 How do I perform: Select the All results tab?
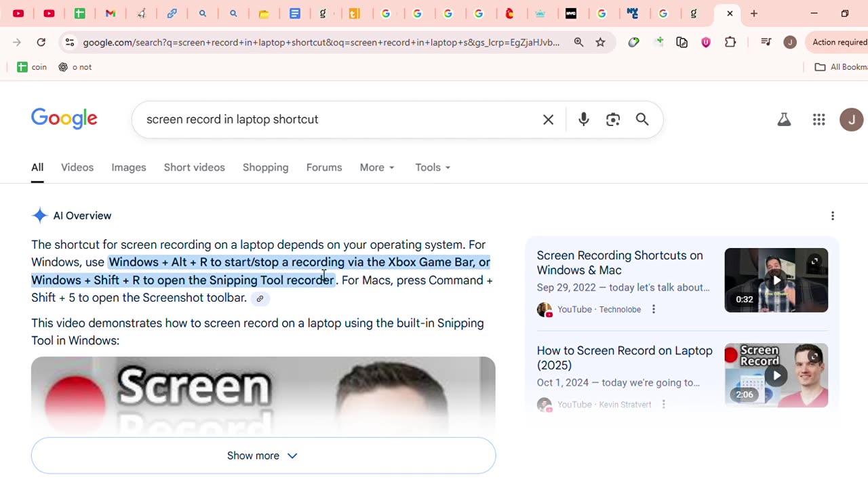[x=37, y=167]
